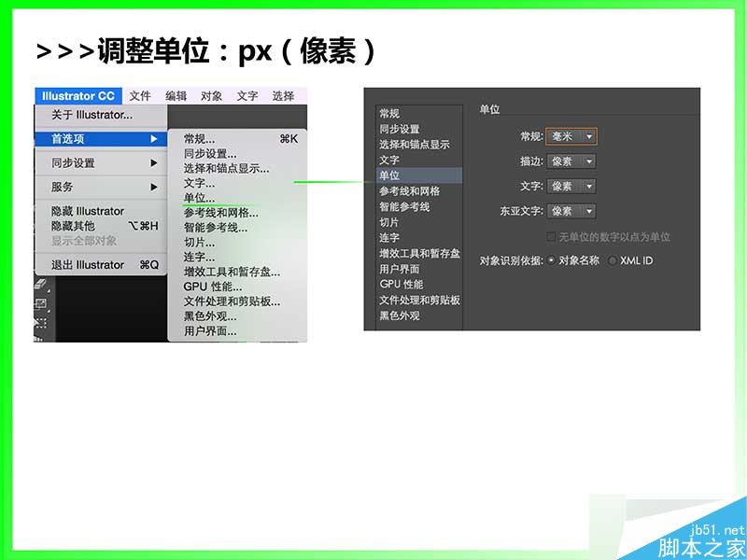The width and height of the screenshot is (747, 560).
Task: Open the 编辑 menu
Action: 176,96
